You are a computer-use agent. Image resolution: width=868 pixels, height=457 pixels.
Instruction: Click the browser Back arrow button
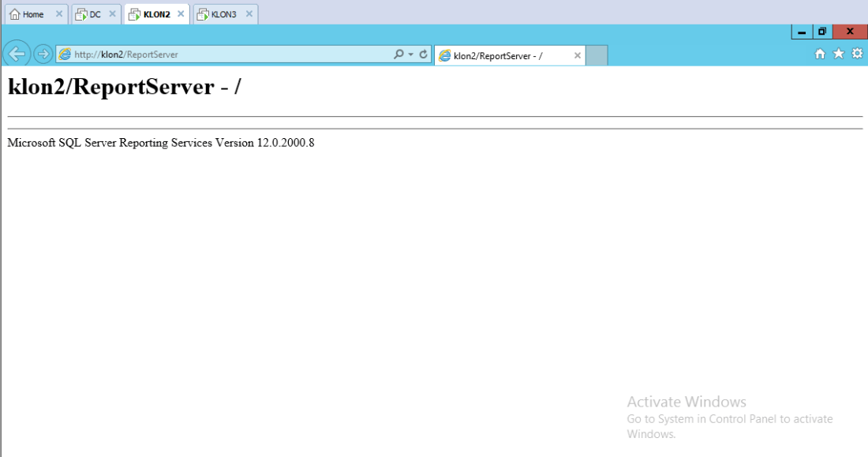click(x=17, y=54)
